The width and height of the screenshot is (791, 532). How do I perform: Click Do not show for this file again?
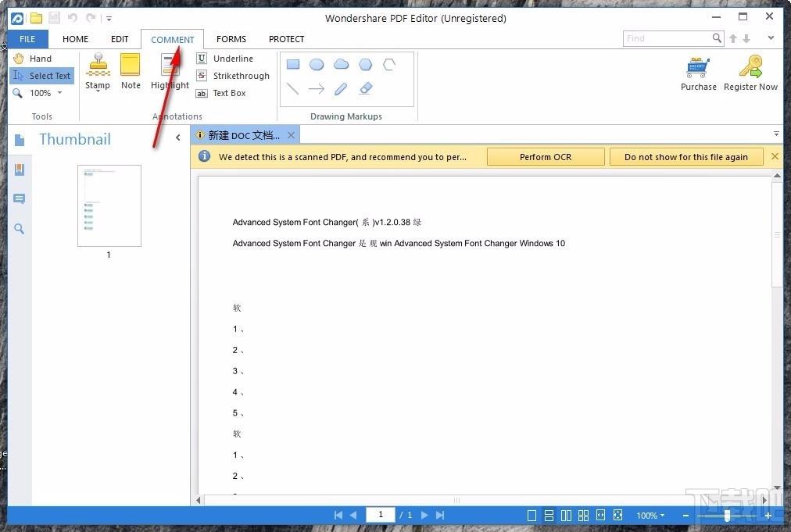[x=686, y=157]
